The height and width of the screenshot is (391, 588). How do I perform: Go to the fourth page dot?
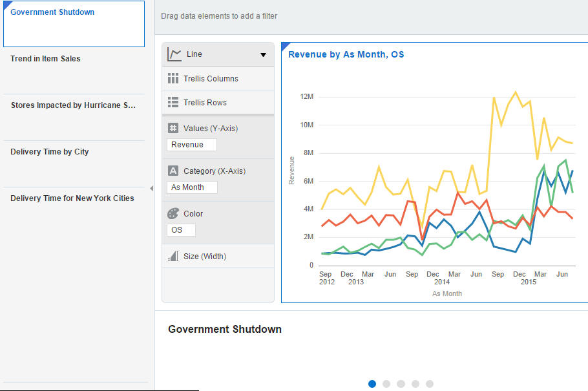coord(415,383)
